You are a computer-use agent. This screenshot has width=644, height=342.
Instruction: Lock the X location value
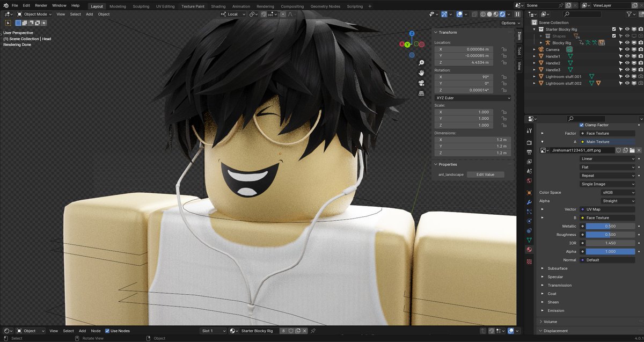click(504, 49)
